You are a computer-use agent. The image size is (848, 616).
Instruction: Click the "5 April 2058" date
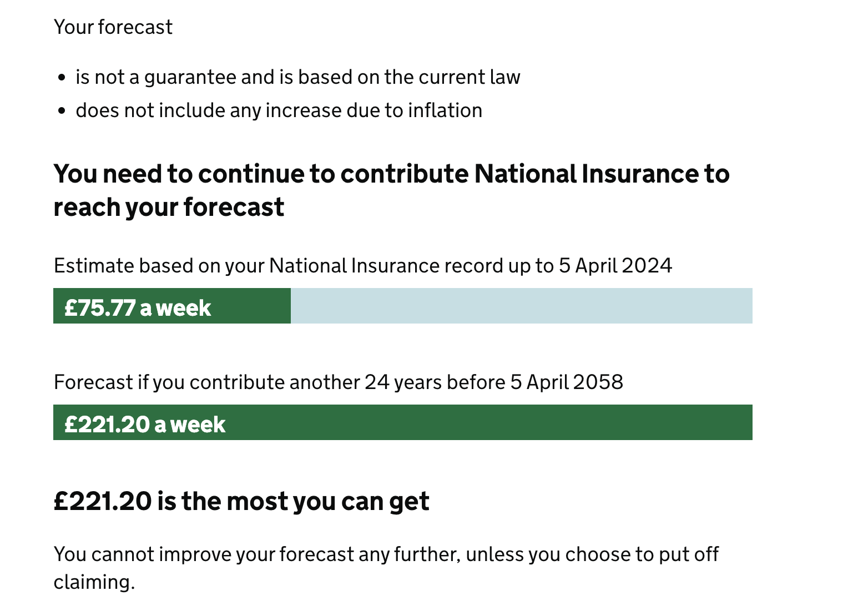pyautogui.click(x=567, y=382)
